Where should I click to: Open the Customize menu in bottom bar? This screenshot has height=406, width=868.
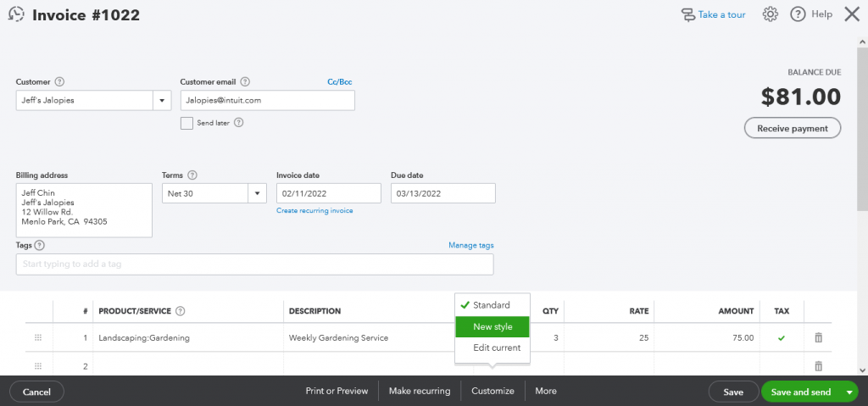(492, 391)
